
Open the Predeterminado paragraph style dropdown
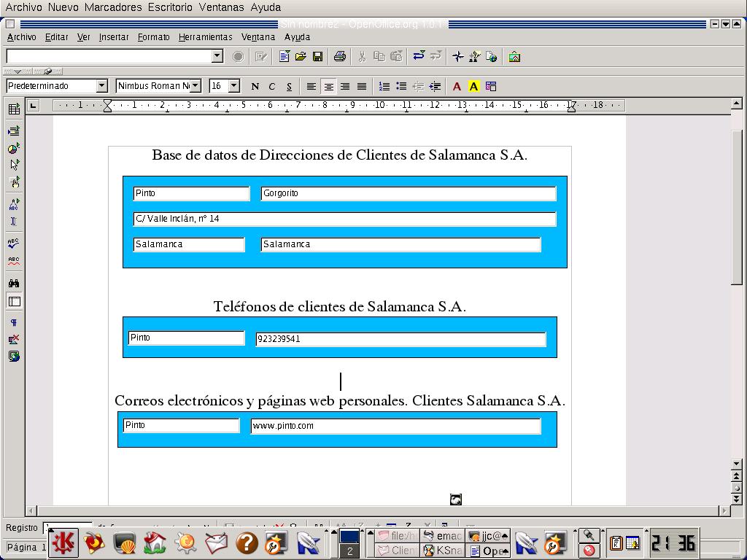point(101,86)
